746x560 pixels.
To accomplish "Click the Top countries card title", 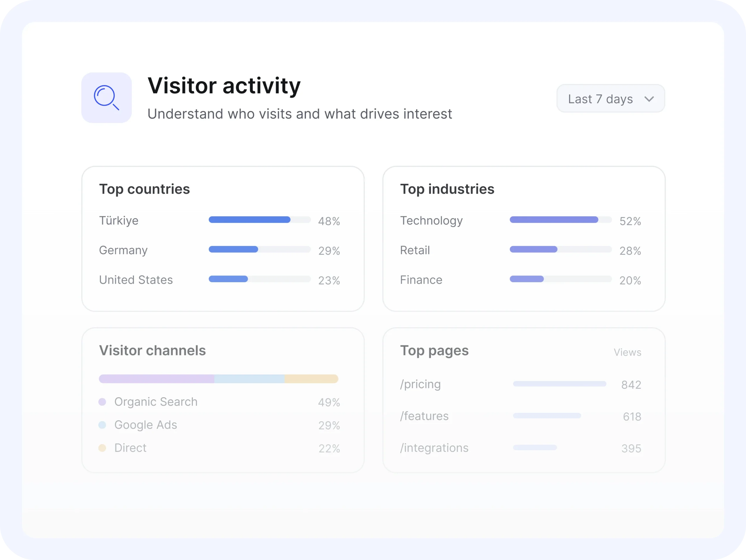I will tap(144, 189).
